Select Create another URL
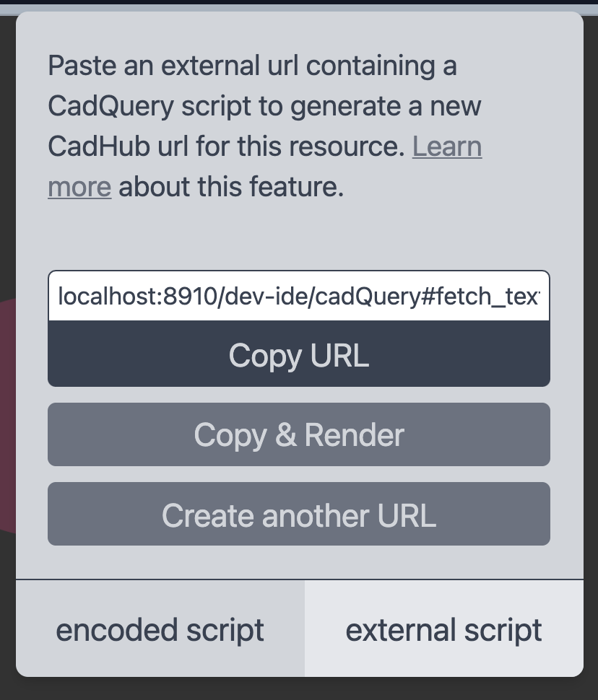This screenshot has width=598, height=700. 298,515
